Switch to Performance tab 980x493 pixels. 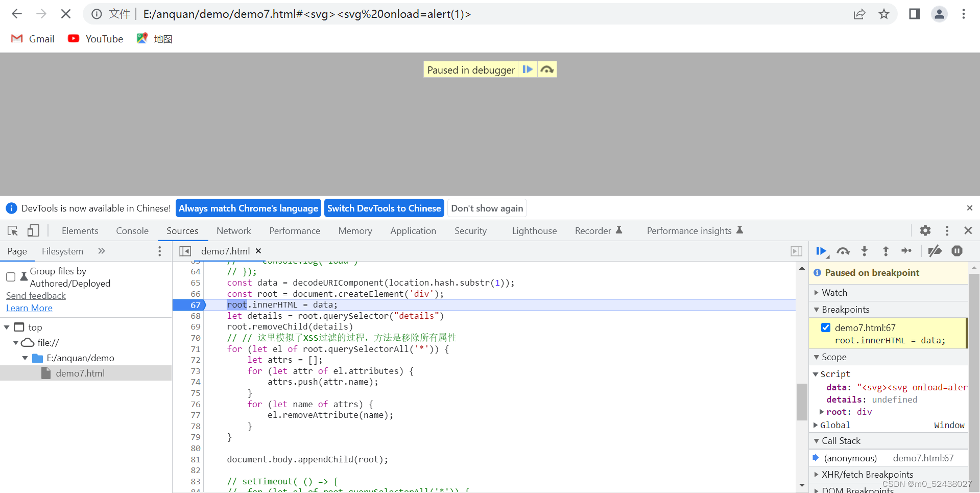click(295, 231)
